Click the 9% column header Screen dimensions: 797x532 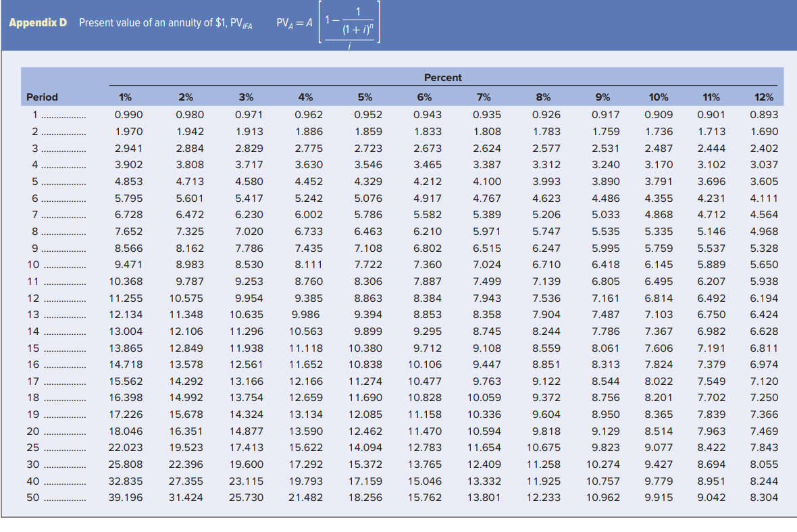pyautogui.click(x=602, y=97)
